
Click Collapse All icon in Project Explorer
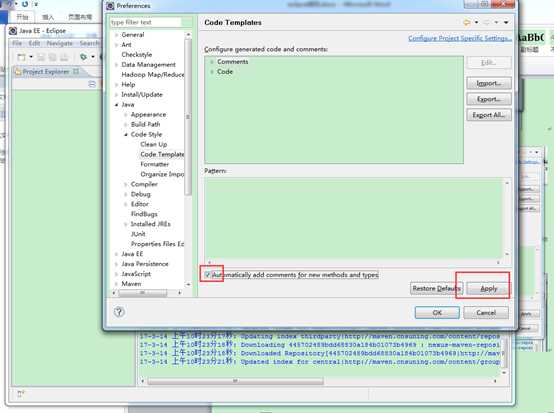coord(92,84)
